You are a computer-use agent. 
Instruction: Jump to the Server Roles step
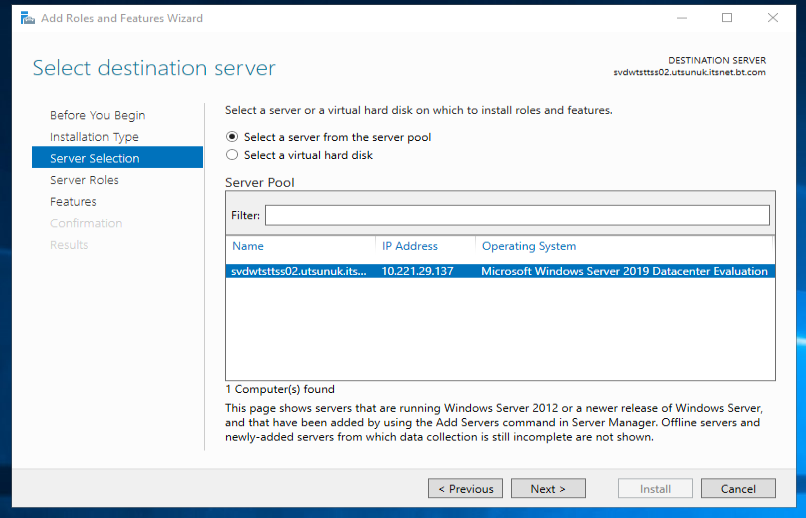(x=84, y=180)
